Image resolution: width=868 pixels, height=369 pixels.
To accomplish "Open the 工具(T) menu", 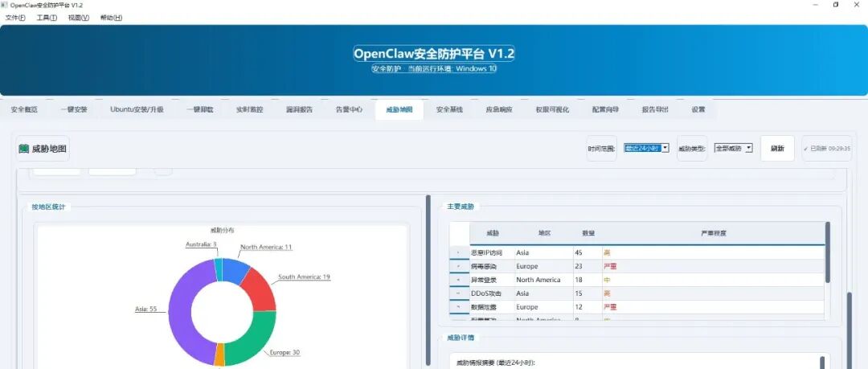I will pos(47,18).
